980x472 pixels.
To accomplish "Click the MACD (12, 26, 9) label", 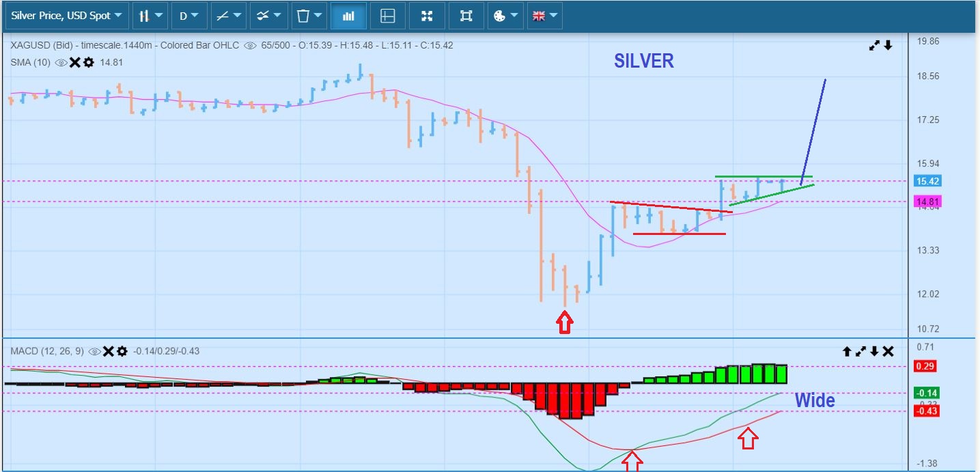I will (x=47, y=351).
